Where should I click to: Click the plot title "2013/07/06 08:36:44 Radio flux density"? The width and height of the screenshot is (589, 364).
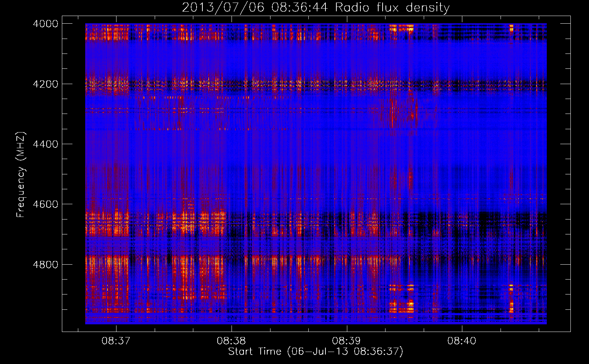click(x=316, y=8)
